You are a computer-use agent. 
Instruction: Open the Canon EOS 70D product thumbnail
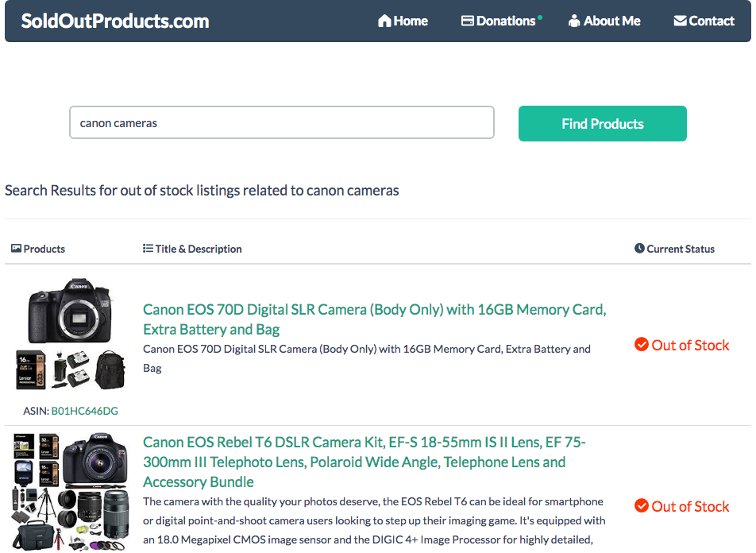pos(71,334)
